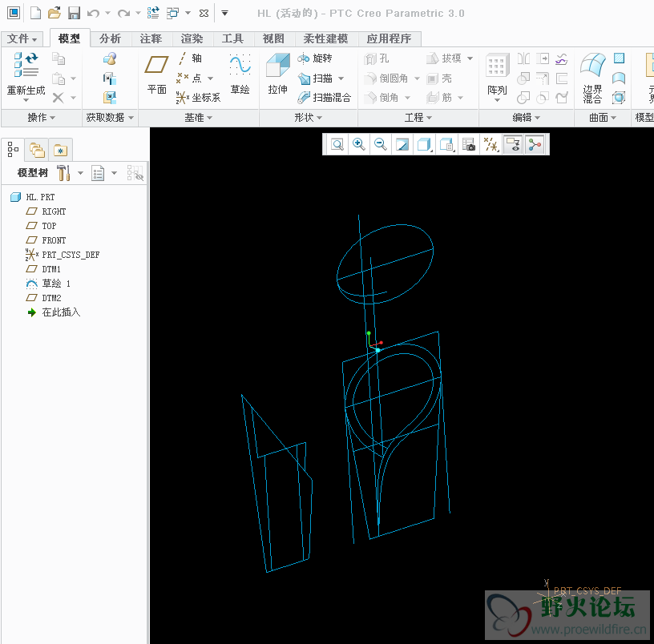The height and width of the screenshot is (644, 654).
Task: Toggle annotation display in view toolbar
Action: point(514,145)
